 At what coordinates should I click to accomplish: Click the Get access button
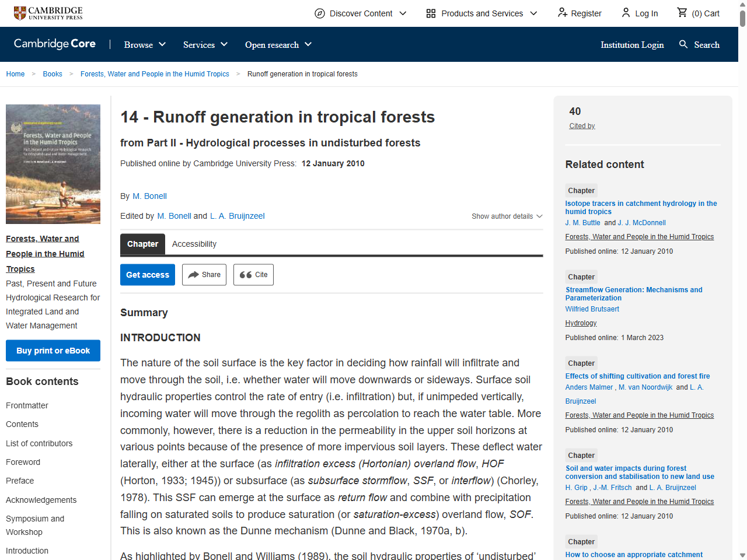point(147,274)
